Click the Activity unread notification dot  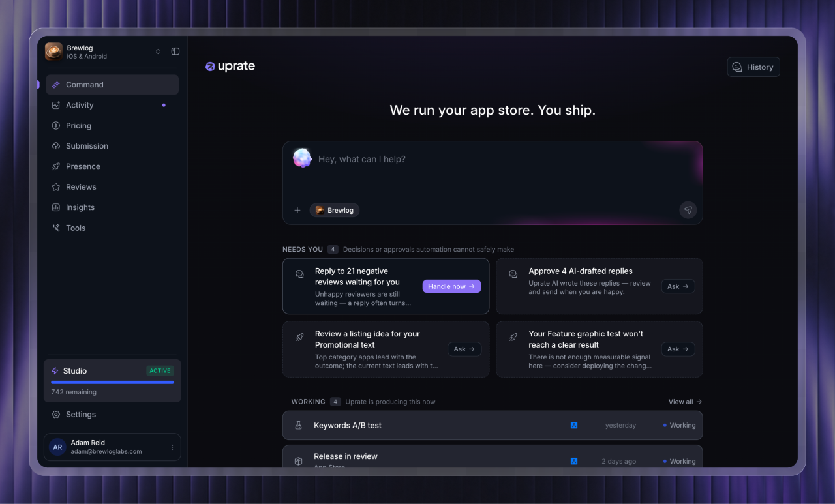[x=164, y=105]
